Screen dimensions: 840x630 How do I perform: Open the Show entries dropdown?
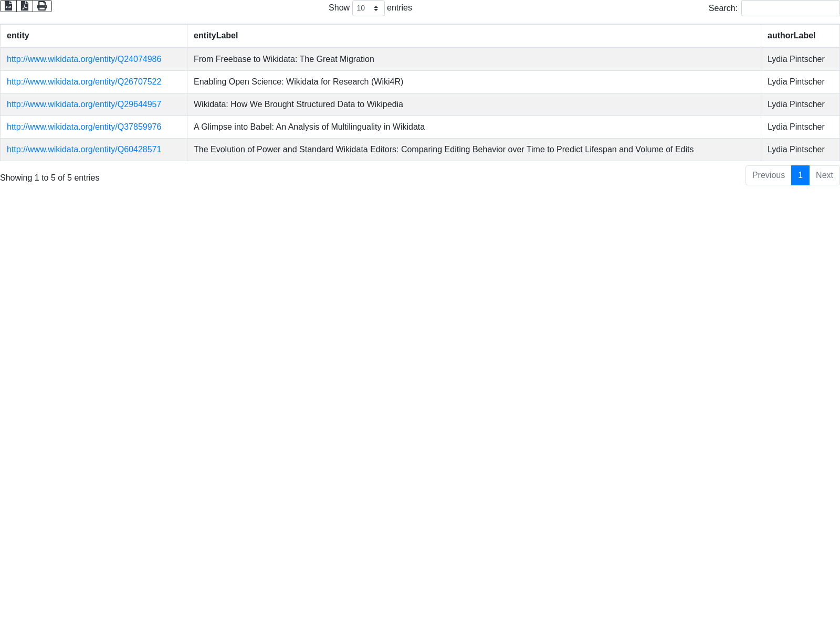point(368,8)
